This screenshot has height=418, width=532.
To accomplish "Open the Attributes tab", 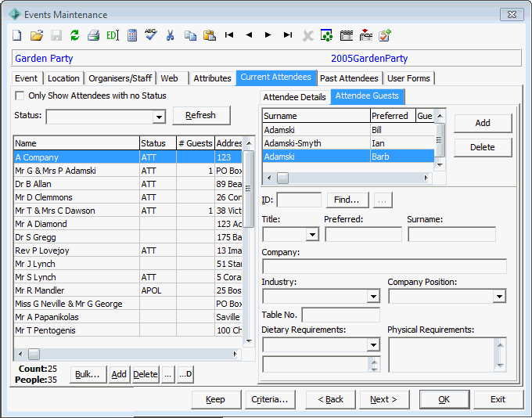I will (x=212, y=78).
